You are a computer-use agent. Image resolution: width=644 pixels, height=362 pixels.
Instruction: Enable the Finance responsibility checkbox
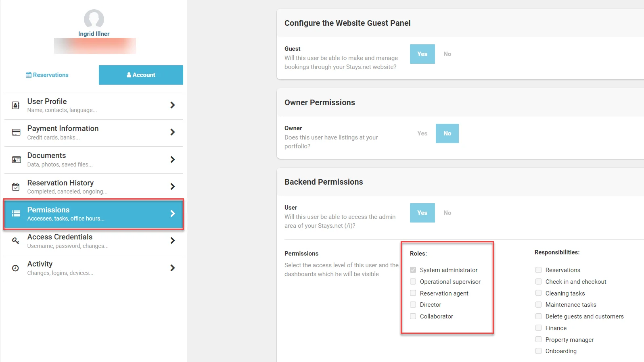coord(538,328)
